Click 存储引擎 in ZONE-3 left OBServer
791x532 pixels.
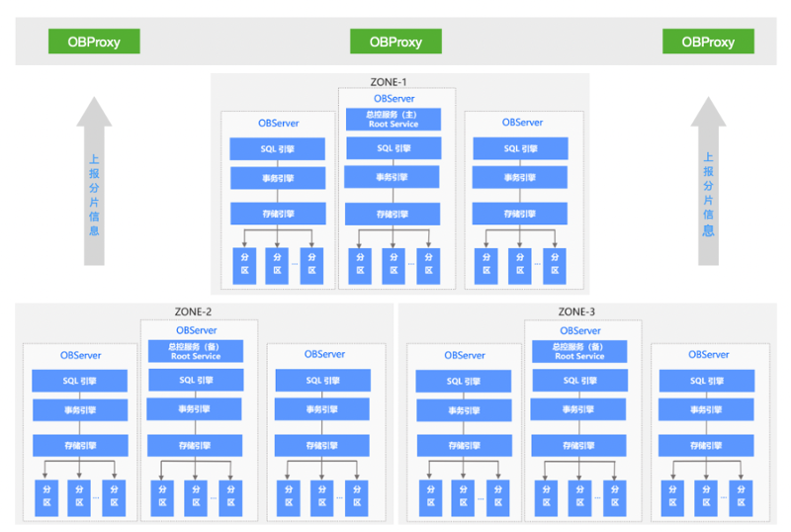coord(465,446)
